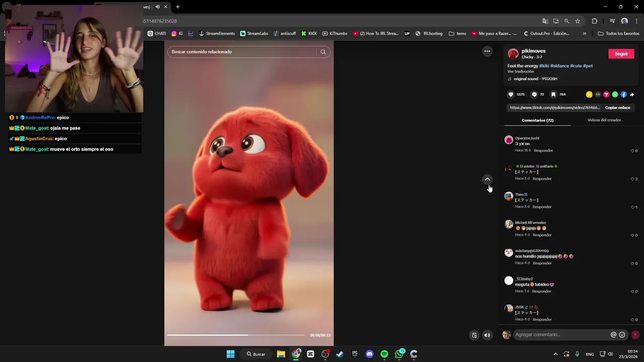Image resolution: width=644 pixels, height=362 pixels.
Task: Open comments via the speech bubble icon
Action: click(x=534, y=95)
